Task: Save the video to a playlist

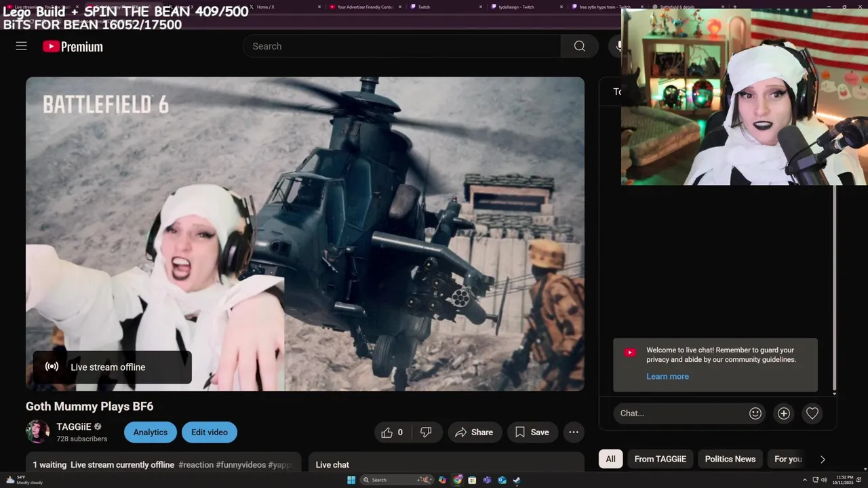Action: pyautogui.click(x=532, y=432)
